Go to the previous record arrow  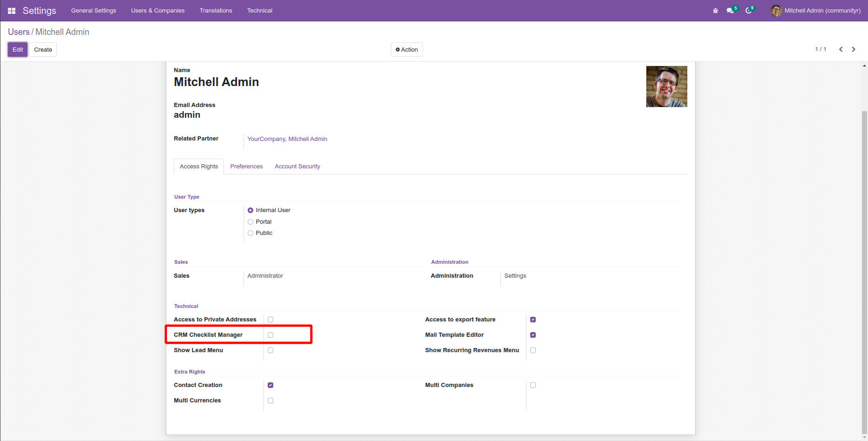[x=841, y=49]
